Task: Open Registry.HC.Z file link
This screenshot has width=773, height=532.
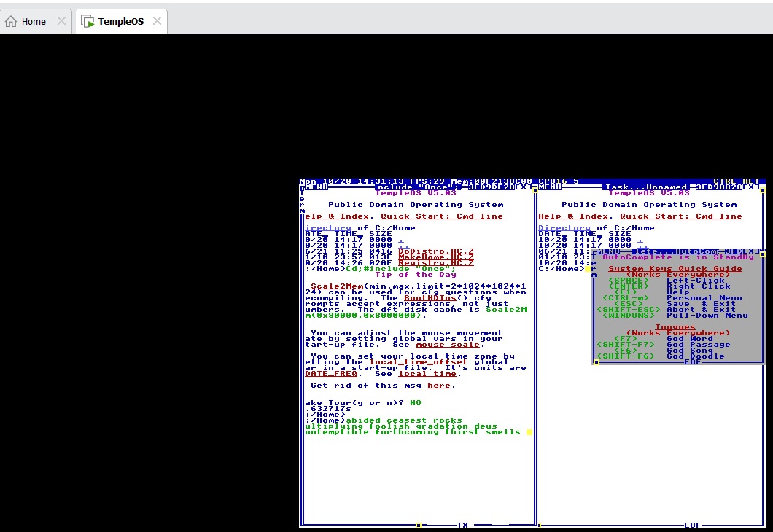Action: tap(436, 263)
